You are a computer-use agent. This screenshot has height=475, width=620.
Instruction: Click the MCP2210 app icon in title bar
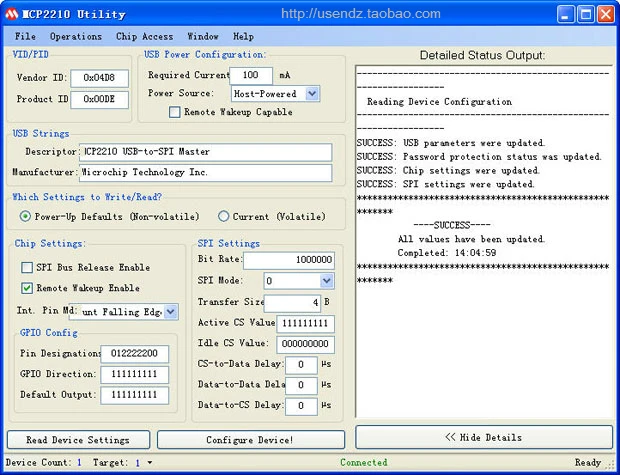(12, 14)
